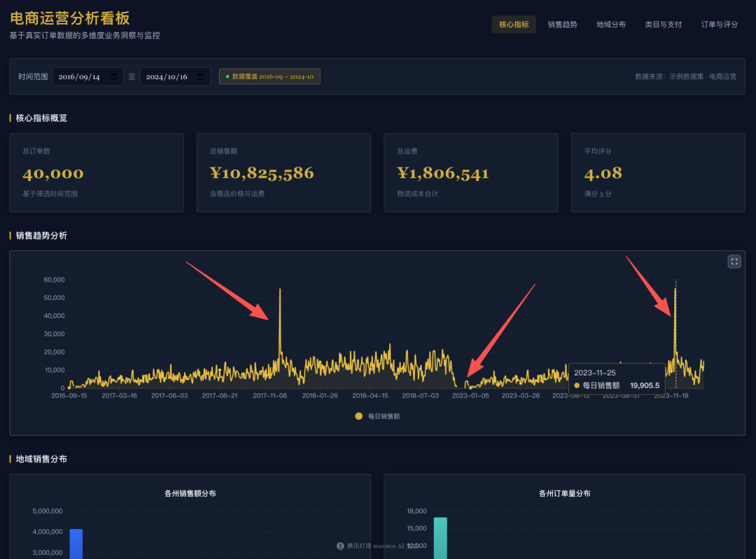756x559 pixels.
Task: Switch to the 销售趋势 tab
Action: click(x=562, y=25)
